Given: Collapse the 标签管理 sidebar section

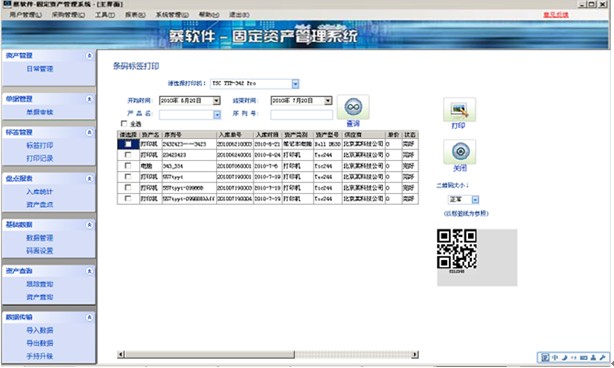Looking at the screenshot, I should (x=89, y=133).
